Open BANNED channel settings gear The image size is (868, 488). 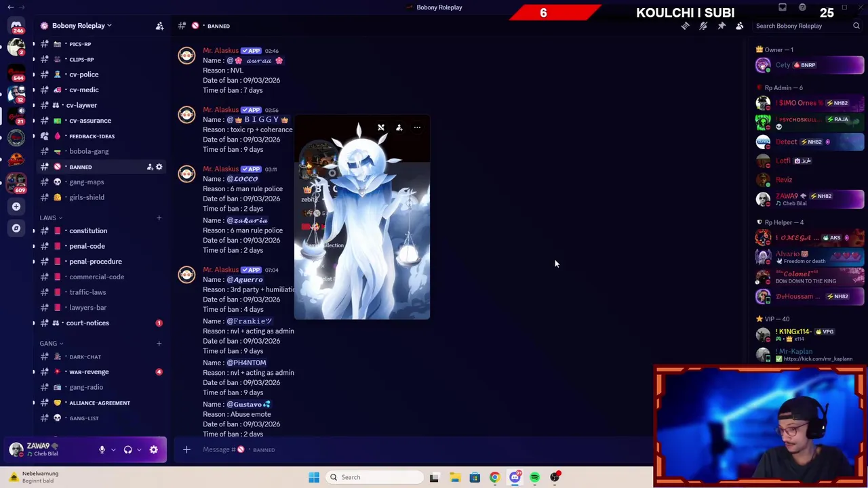coord(159,167)
